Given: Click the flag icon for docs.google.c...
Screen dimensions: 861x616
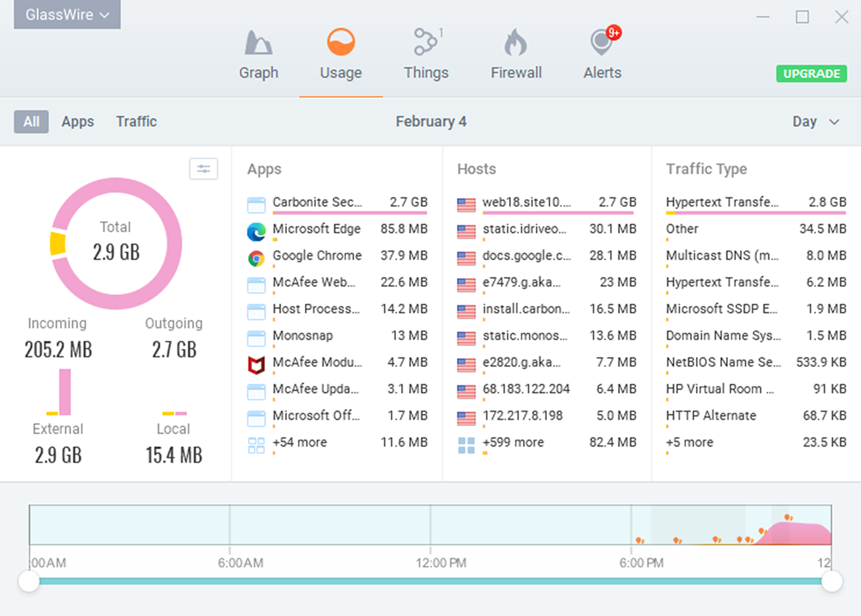Looking at the screenshot, I should tap(466, 259).
